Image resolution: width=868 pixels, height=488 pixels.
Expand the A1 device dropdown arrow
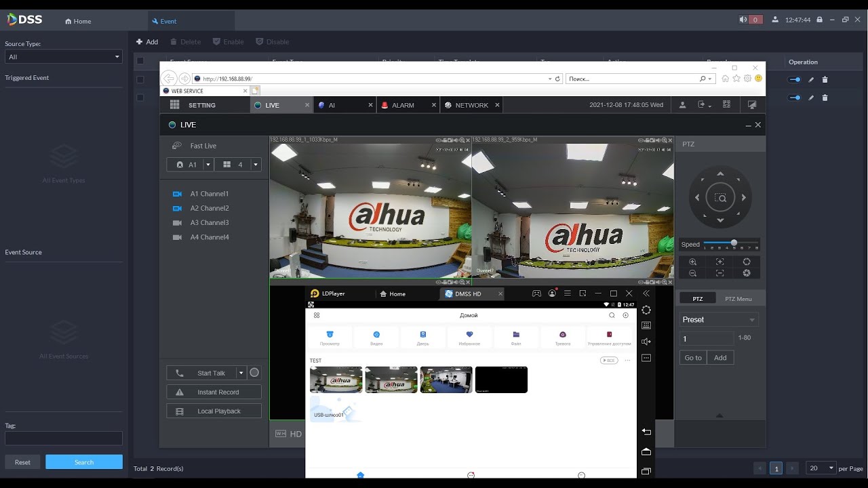click(x=208, y=165)
